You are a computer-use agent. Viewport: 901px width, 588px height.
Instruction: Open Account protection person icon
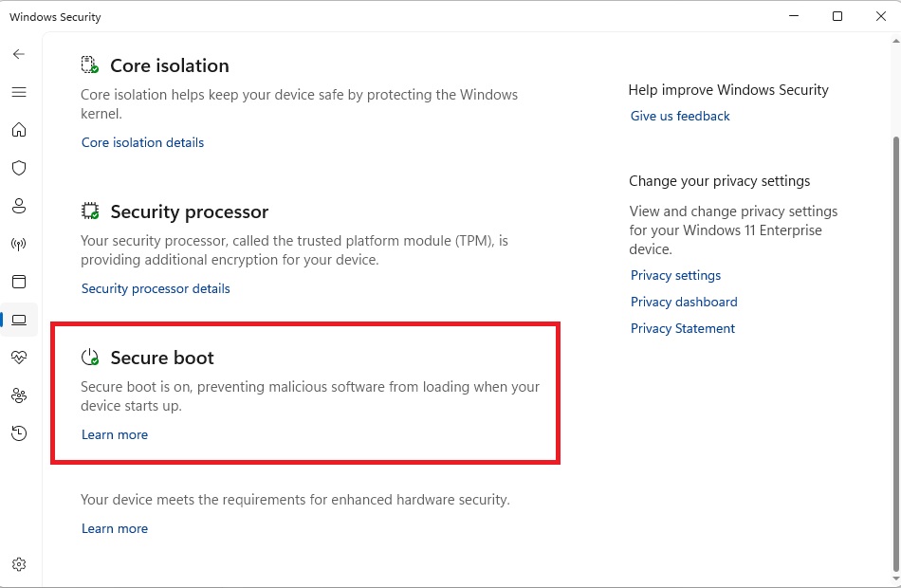pos(19,206)
